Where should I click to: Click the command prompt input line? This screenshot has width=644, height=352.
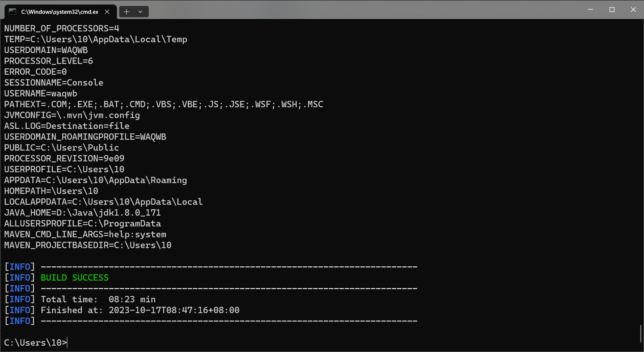click(x=36, y=343)
